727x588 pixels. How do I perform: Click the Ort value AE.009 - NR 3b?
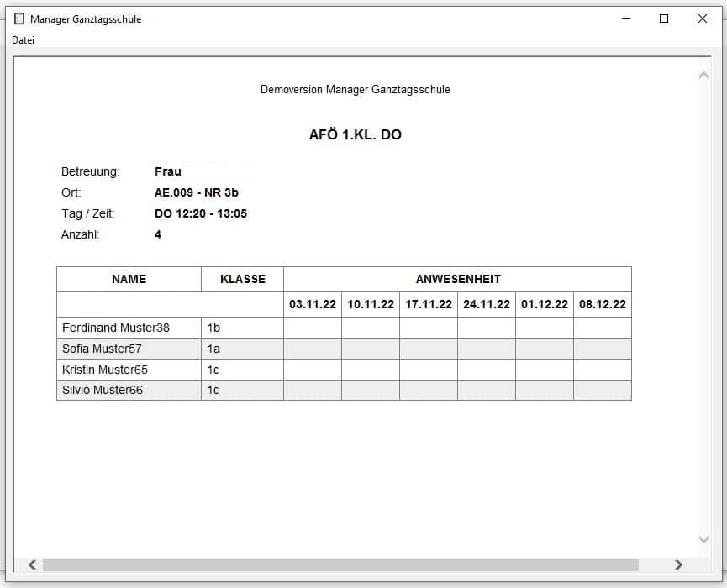point(195,192)
